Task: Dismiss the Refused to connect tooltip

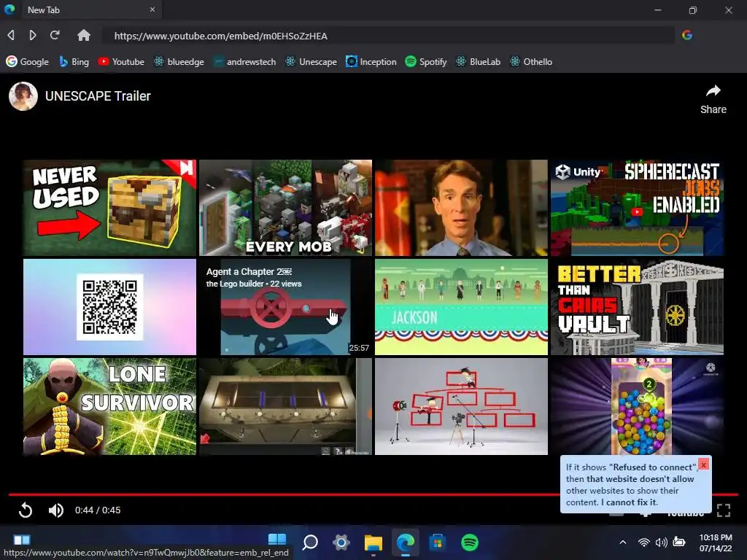Action: (x=703, y=464)
